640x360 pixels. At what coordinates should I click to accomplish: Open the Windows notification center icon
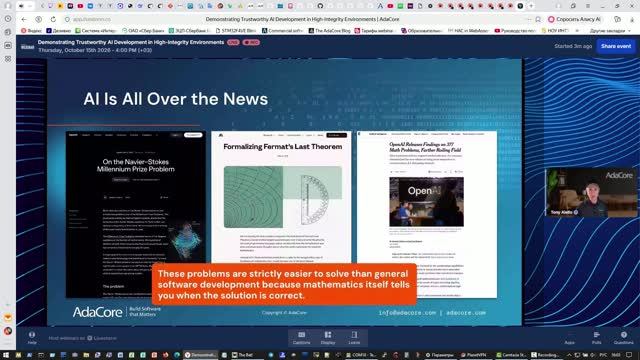(x=629, y=355)
